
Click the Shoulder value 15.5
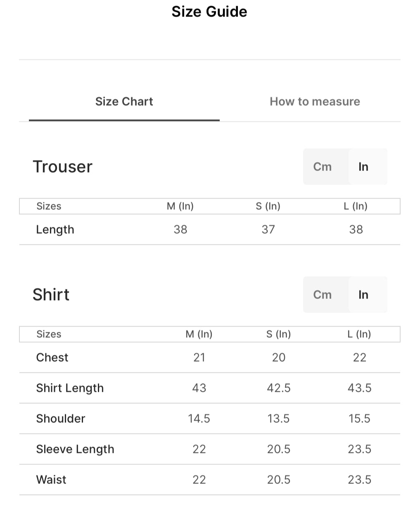[x=359, y=419]
